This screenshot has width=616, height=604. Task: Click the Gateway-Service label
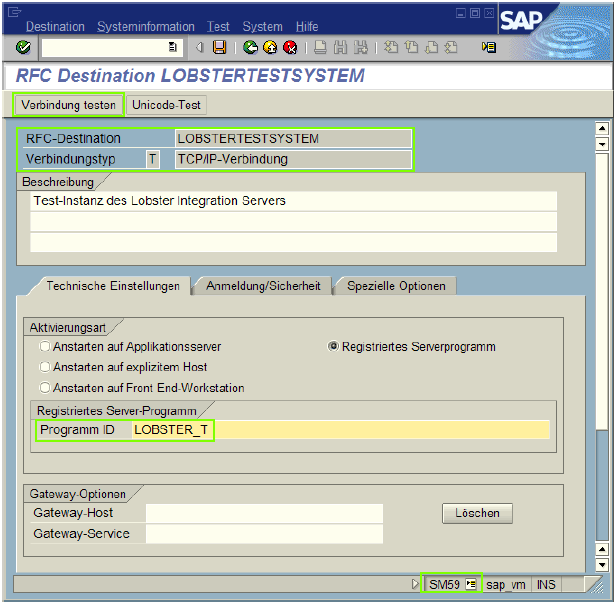pyautogui.click(x=81, y=534)
